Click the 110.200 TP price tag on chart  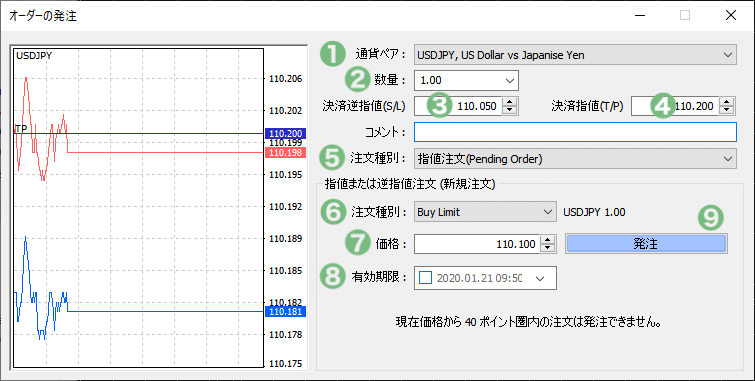coord(286,133)
